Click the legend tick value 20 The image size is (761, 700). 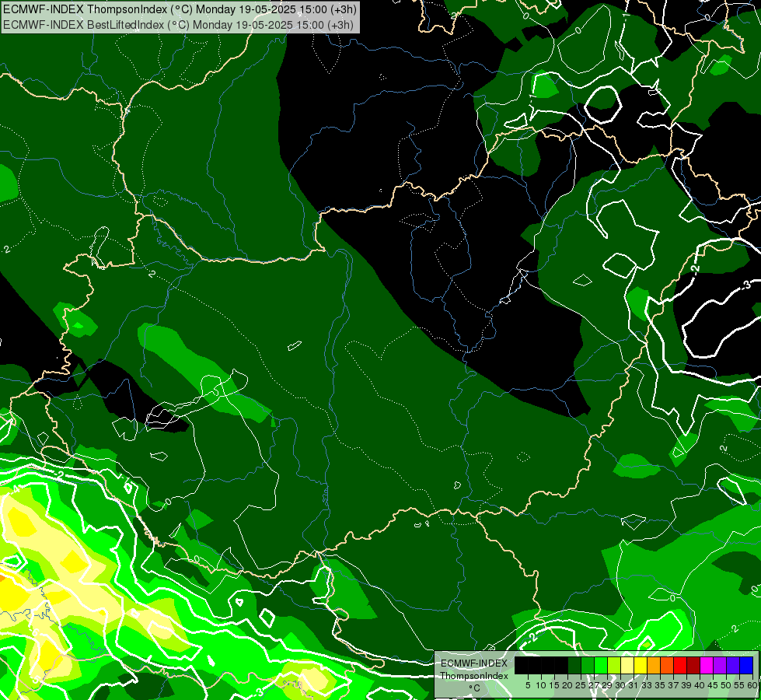click(x=567, y=685)
